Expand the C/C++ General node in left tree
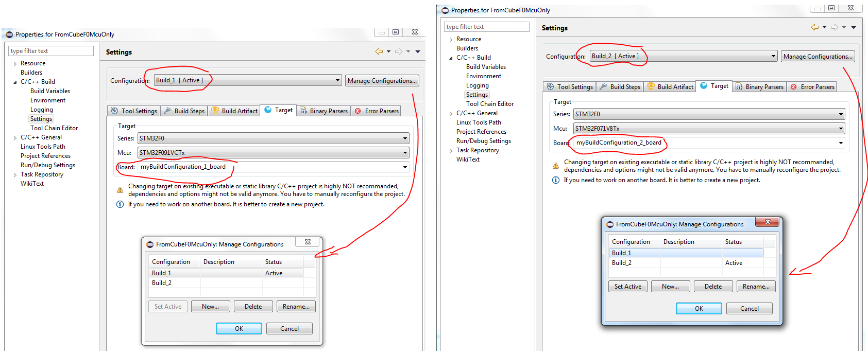The height and width of the screenshot is (355, 868). [15, 137]
